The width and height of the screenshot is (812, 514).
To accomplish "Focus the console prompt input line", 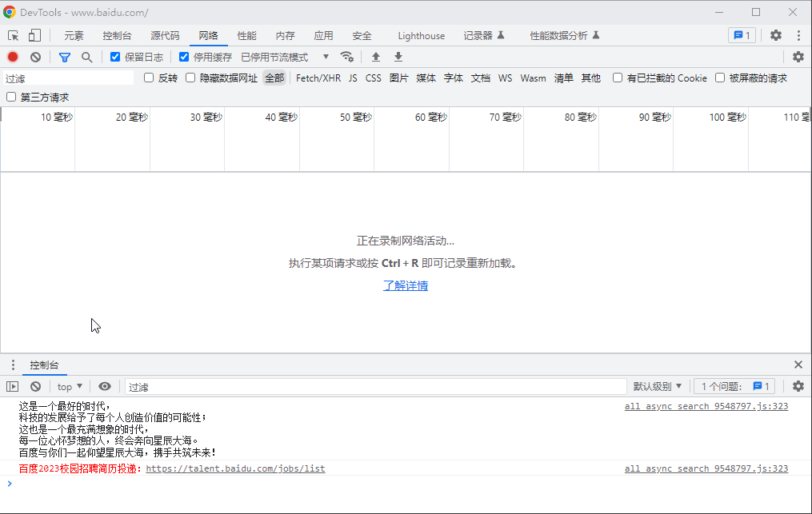I will [409, 484].
